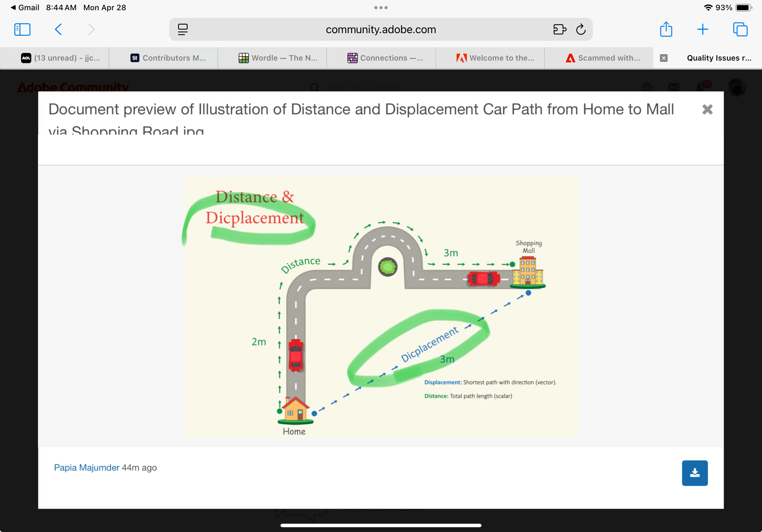The height and width of the screenshot is (532, 762).
Task: Switch to the Connections tab
Action: coord(385,58)
